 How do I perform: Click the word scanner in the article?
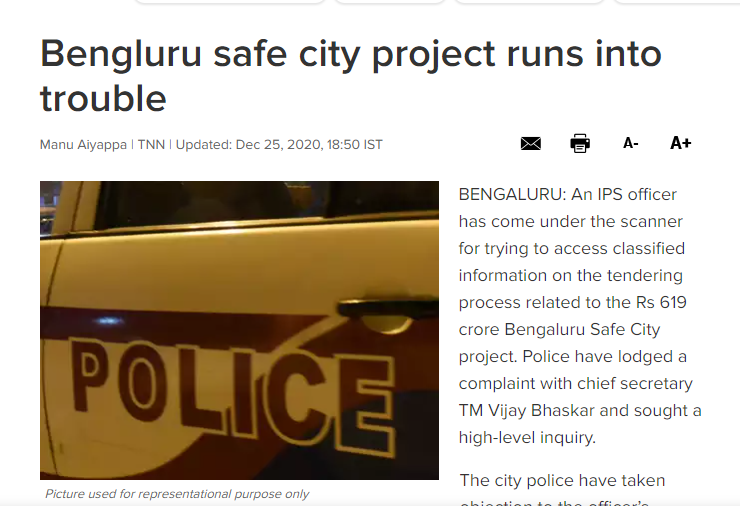coord(651,221)
